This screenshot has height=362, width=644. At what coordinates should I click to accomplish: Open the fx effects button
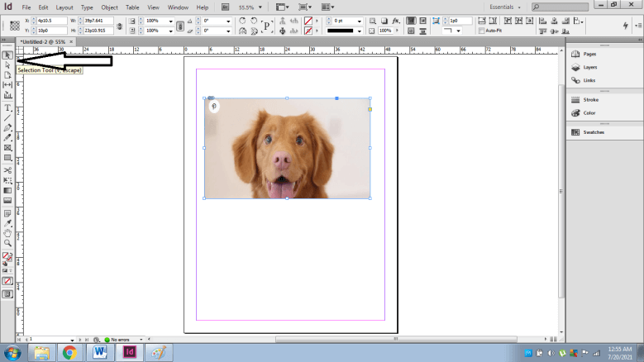tap(395, 21)
